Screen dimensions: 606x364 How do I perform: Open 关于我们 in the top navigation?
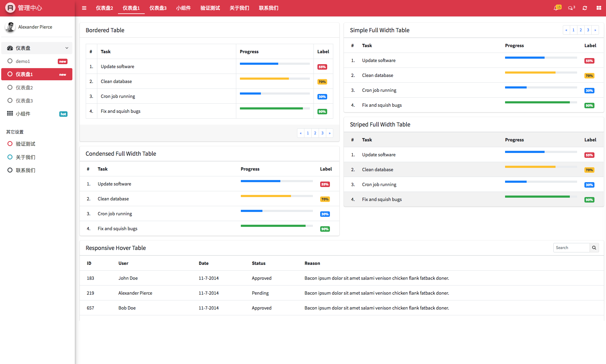point(239,8)
